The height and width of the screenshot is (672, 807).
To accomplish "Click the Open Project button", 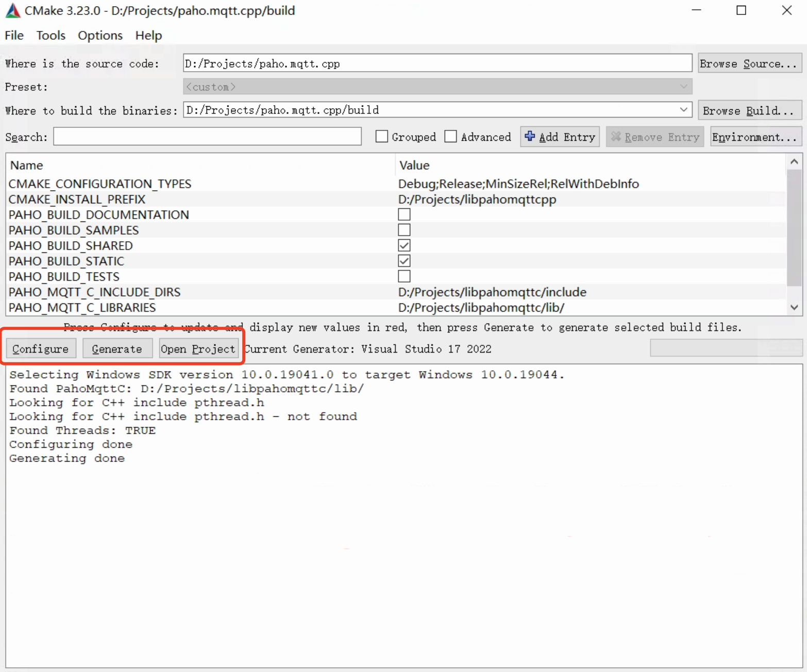I will tap(198, 349).
